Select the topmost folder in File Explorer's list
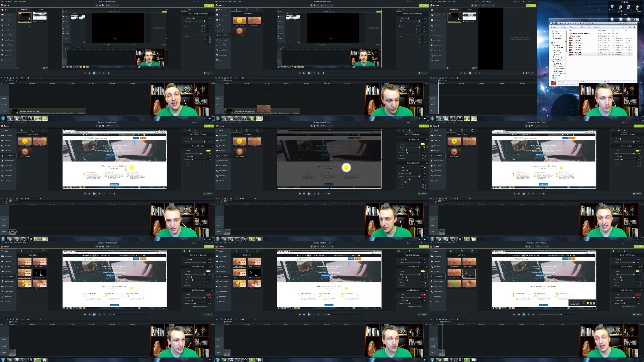The width and height of the screenshot is (644, 362). point(580,33)
